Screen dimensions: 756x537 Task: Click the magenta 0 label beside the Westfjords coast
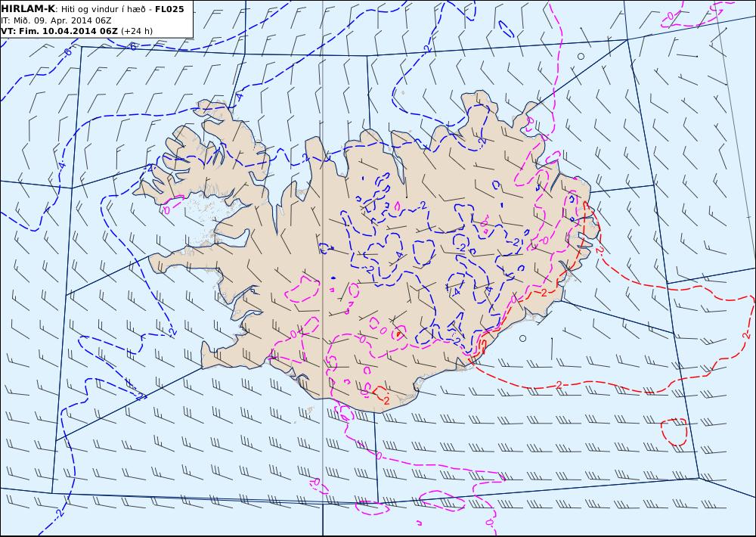click(x=167, y=210)
